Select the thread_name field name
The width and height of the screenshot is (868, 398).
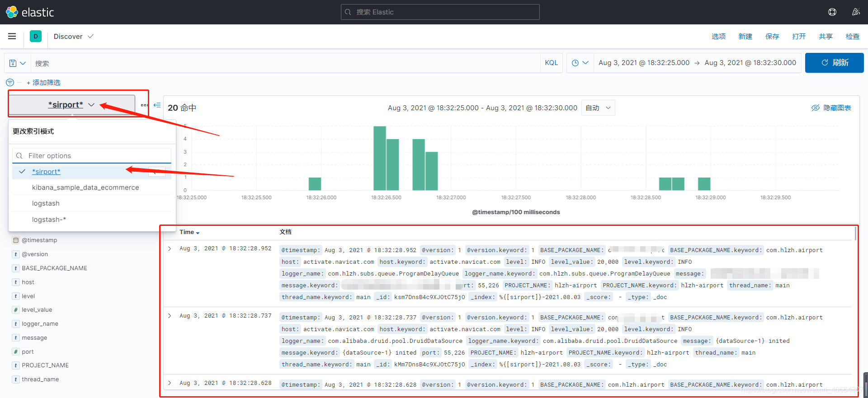pyautogui.click(x=40, y=379)
